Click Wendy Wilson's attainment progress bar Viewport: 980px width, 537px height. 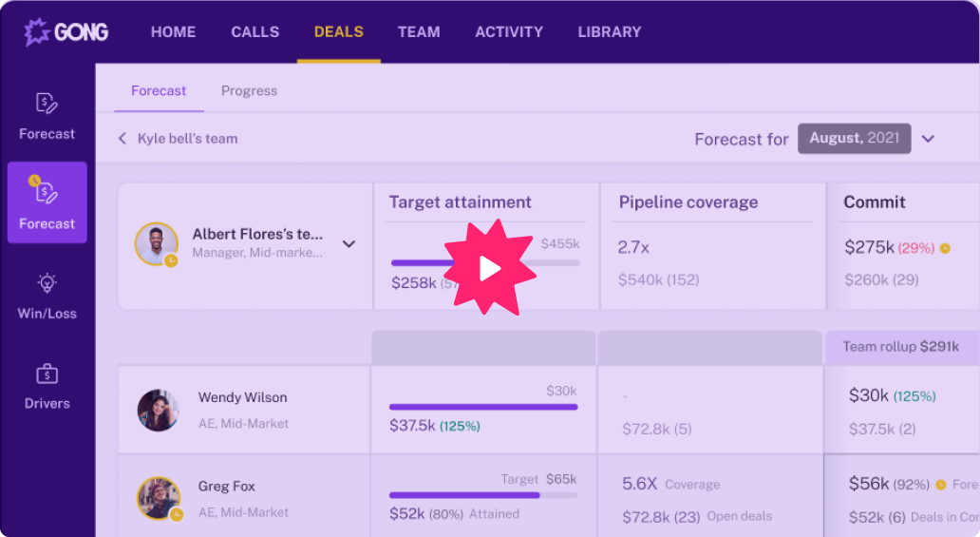click(483, 407)
